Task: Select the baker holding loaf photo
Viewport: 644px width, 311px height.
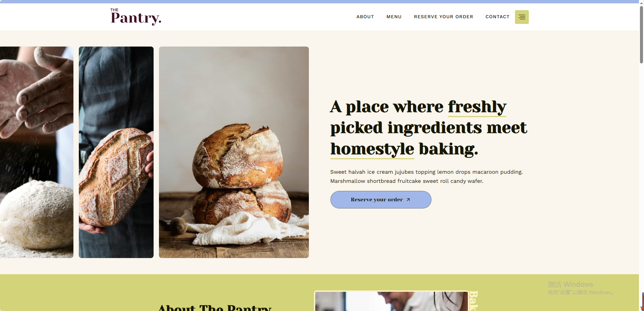Action: pos(116,152)
